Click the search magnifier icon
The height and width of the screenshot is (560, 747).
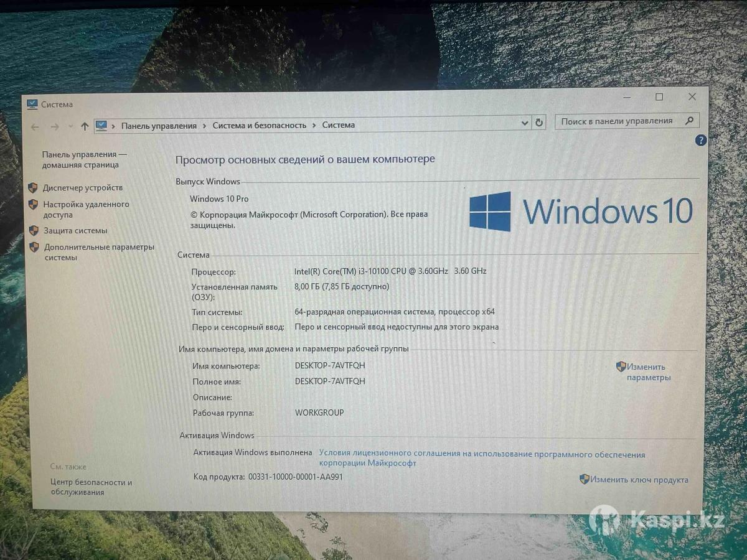click(x=689, y=121)
